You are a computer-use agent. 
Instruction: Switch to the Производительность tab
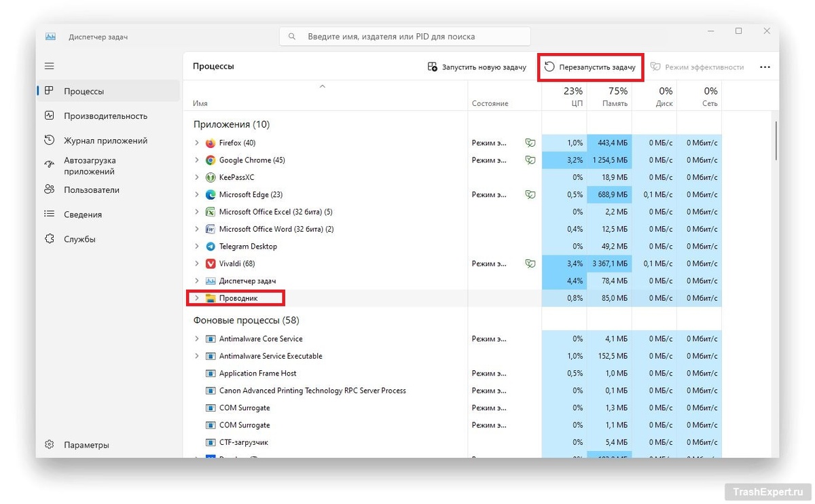pos(108,115)
